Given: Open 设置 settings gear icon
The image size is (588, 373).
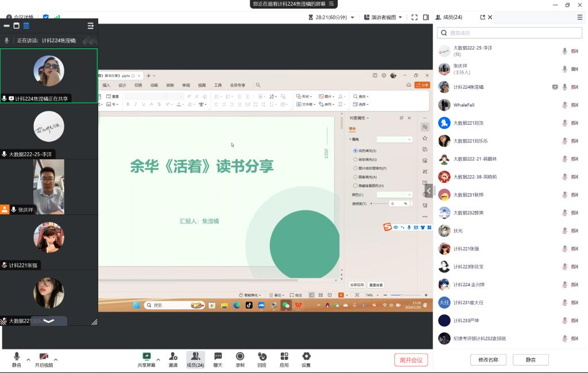Looking at the screenshot, I should 306,356.
